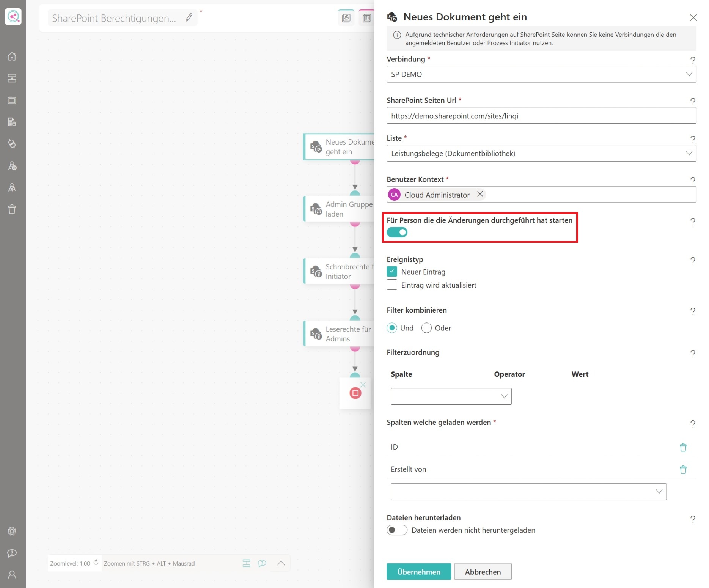Edit process name with pencil icon
The width and height of the screenshot is (709, 588).
tap(189, 17)
